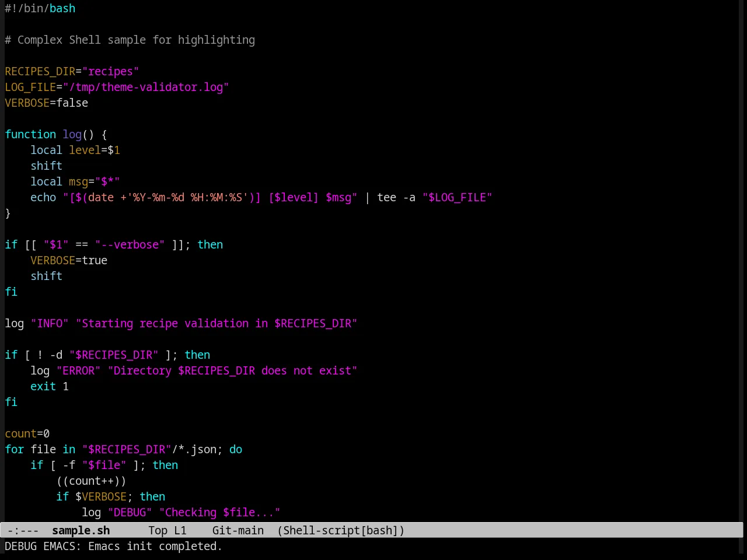Click the "DEBUG" string

130,512
